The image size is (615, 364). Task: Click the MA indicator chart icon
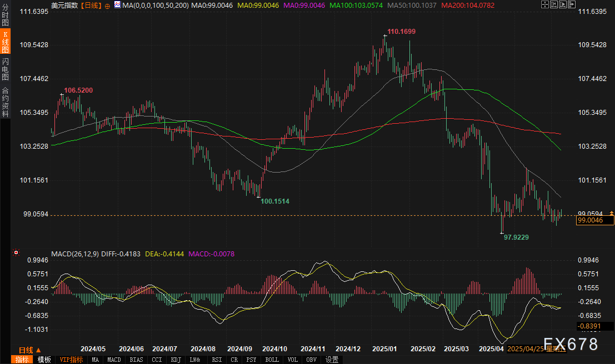[117, 6]
